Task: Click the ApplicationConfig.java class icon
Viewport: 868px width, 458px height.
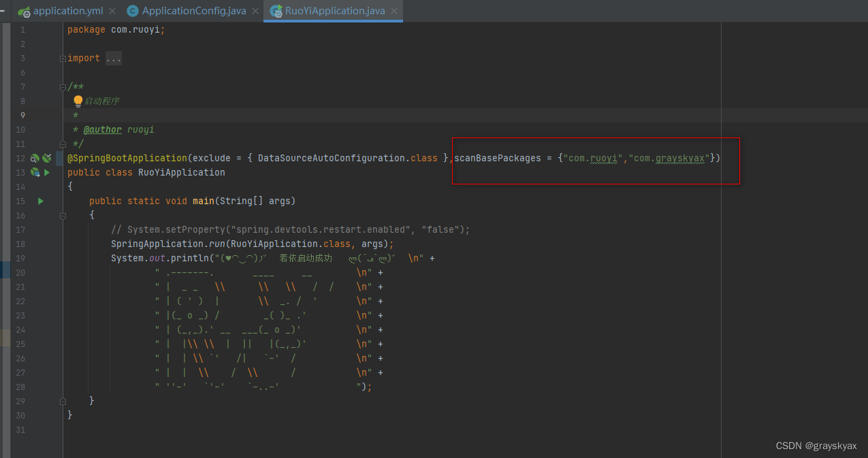Action: (x=133, y=11)
